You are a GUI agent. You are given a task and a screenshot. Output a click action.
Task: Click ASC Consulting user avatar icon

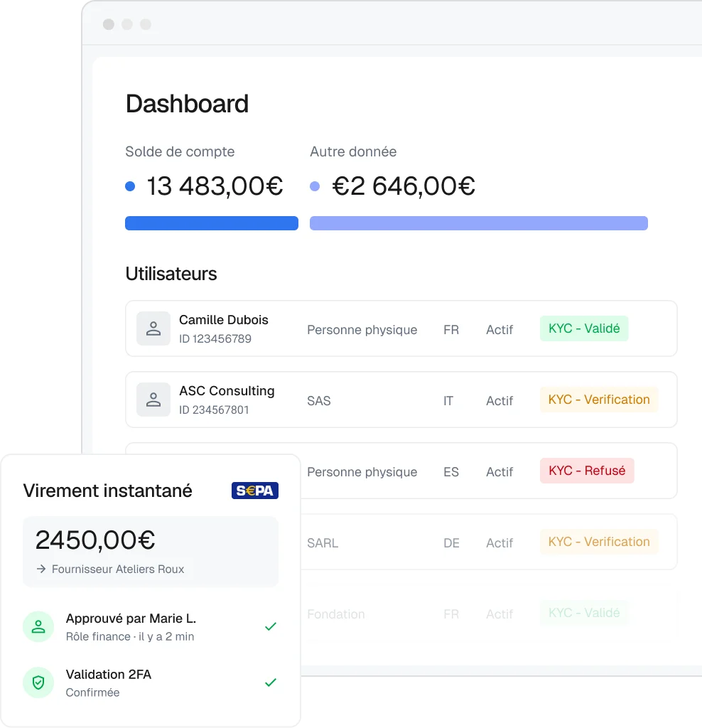click(153, 400)
